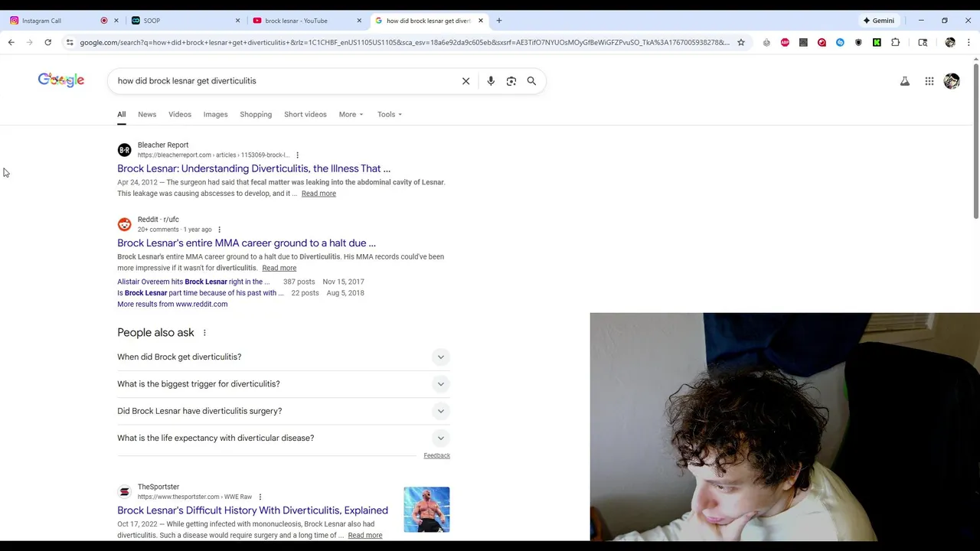The height and width of the screenshot is (551, 980).
Task: Open TheSportster result options menu
Action: click(260, 497)
